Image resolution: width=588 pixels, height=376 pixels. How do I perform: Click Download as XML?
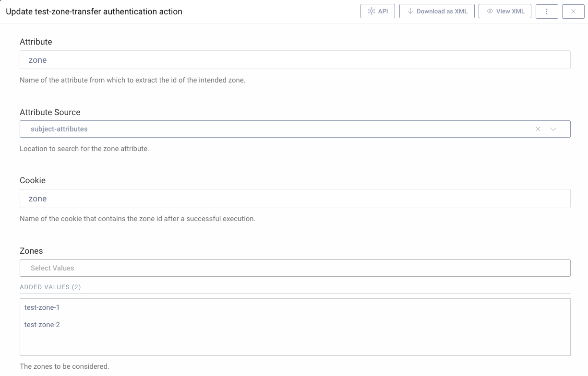click(437, 11)
